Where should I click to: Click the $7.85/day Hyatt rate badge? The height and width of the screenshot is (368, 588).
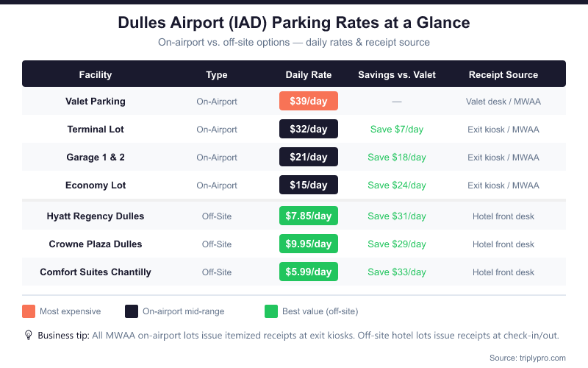[x=309, y=216]
